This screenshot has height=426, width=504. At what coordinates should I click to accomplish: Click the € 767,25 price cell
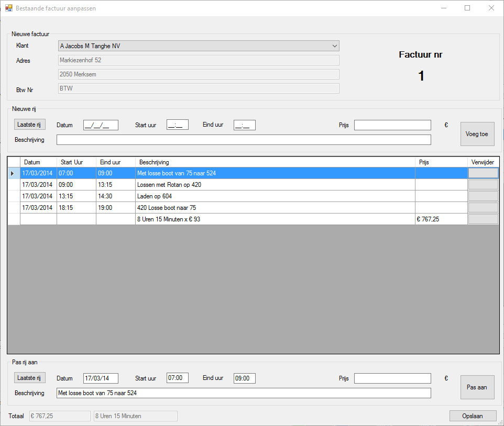coord(441,219)
